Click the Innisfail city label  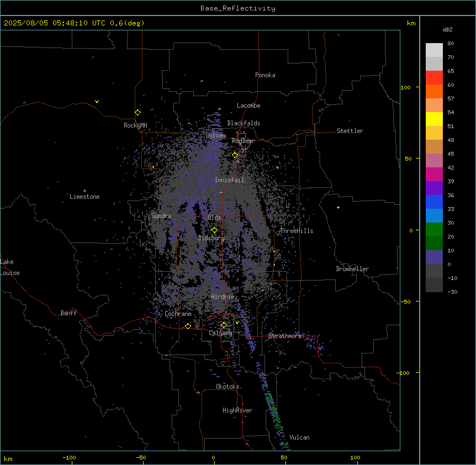point(229,180)
